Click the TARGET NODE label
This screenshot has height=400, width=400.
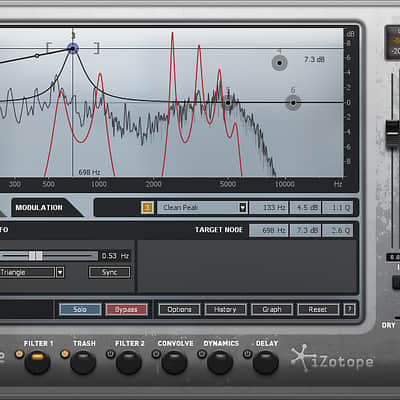(x=219, y=230)
